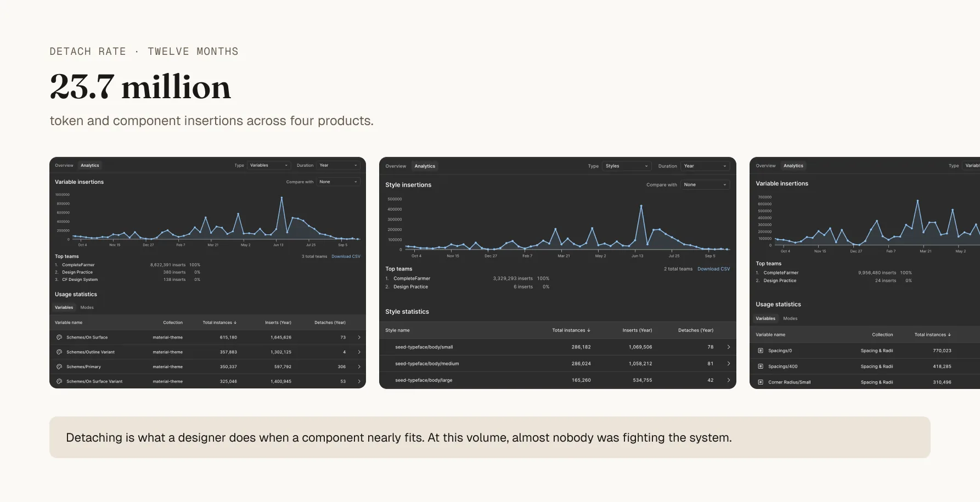Click the number icon beside Corner Radius/Small
This screenshot has width=980, height=502.
pos(761,382)
